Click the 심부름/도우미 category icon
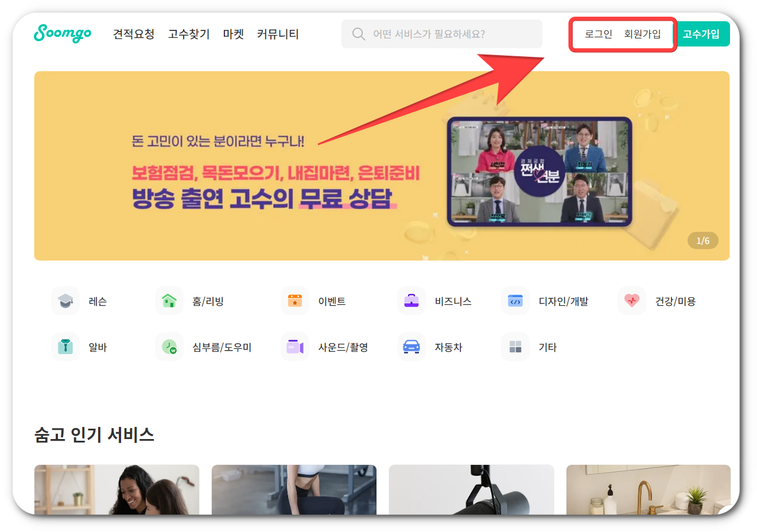757x532 pixels. 169,347
